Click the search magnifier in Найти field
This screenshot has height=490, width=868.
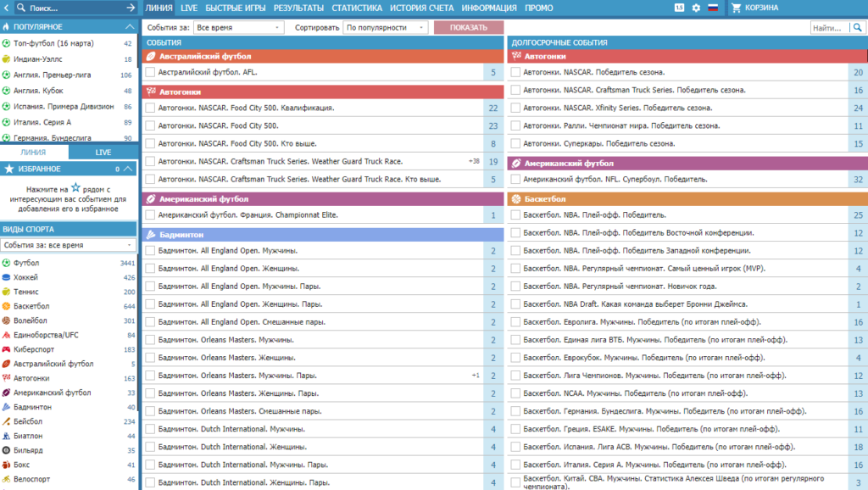tap(858, 27)
